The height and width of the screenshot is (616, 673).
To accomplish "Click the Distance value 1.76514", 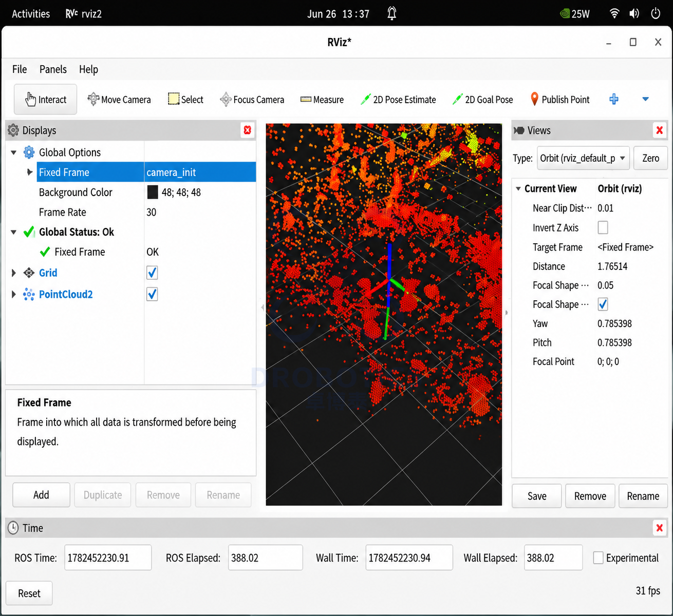I will 612,266.
